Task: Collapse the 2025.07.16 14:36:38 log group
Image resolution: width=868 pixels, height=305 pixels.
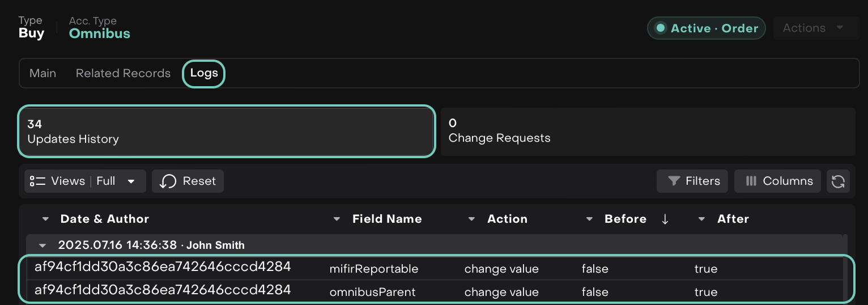Action: (x=42, y=245)
